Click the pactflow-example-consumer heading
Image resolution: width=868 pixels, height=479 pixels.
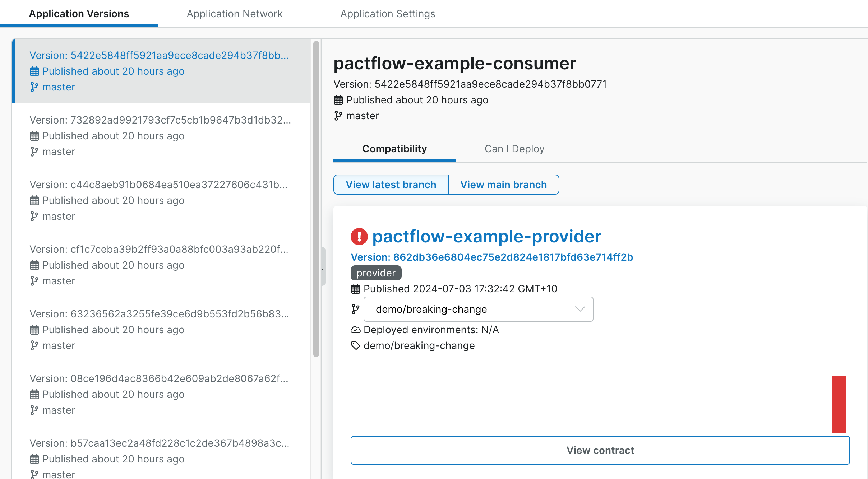[x=455, y=64]
